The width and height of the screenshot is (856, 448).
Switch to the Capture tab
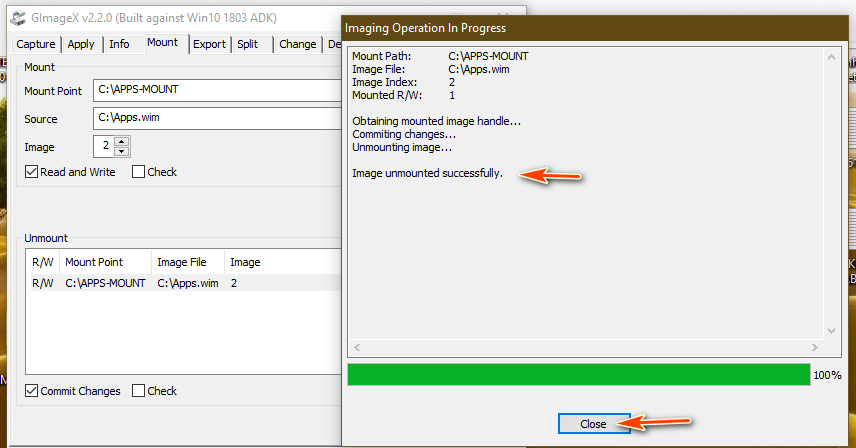point(35,44)
